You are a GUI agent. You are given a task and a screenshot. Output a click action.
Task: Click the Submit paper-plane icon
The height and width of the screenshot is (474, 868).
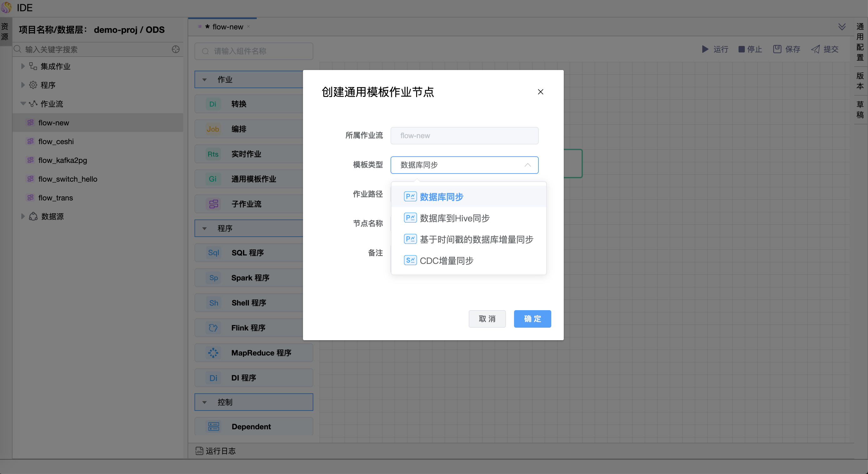[815, 49]
